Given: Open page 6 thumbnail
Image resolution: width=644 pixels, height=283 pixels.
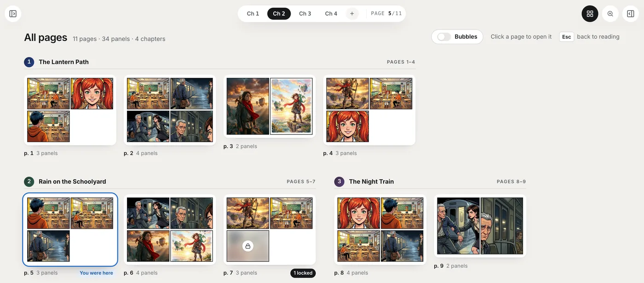Looking at the screenshot, I should coord(170,230).
